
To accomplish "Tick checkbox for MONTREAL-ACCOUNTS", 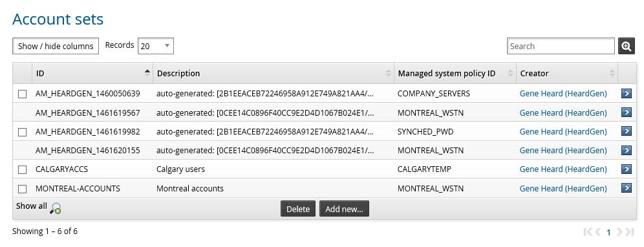I will (x=22, y=189).
